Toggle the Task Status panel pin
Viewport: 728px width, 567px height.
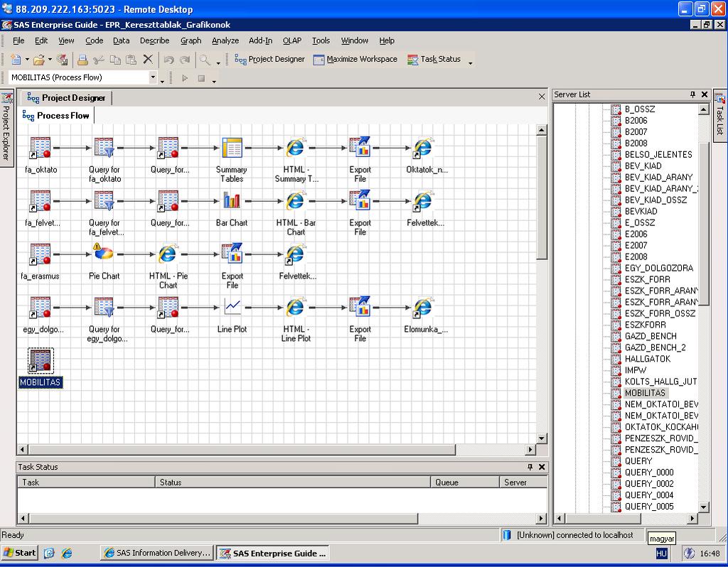click(530, 467)
